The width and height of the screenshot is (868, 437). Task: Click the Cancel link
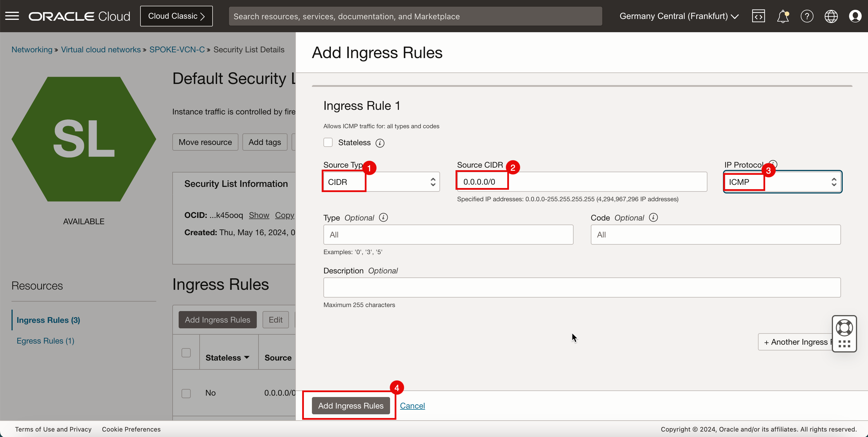click(412, 406)
